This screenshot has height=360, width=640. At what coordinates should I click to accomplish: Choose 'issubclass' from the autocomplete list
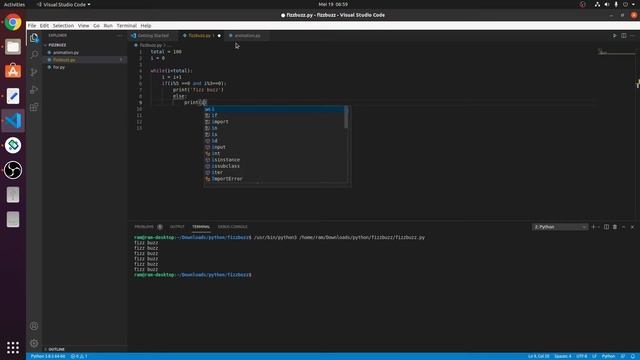pos(274,167)
